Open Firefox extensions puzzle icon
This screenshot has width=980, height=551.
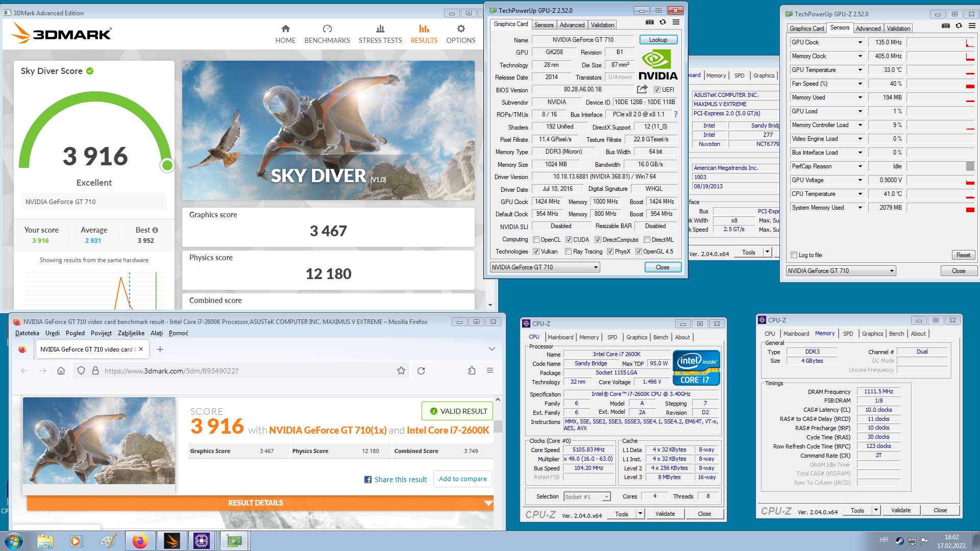click(x=472, y=371)
